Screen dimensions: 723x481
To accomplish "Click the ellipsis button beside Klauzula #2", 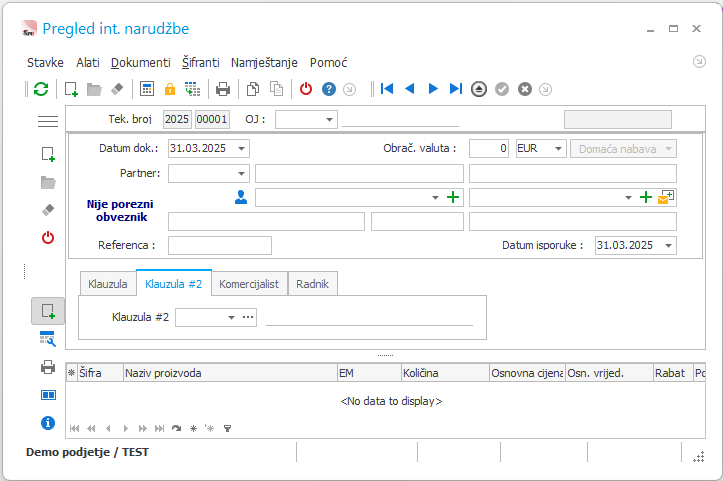I will [x=248, y=317].
